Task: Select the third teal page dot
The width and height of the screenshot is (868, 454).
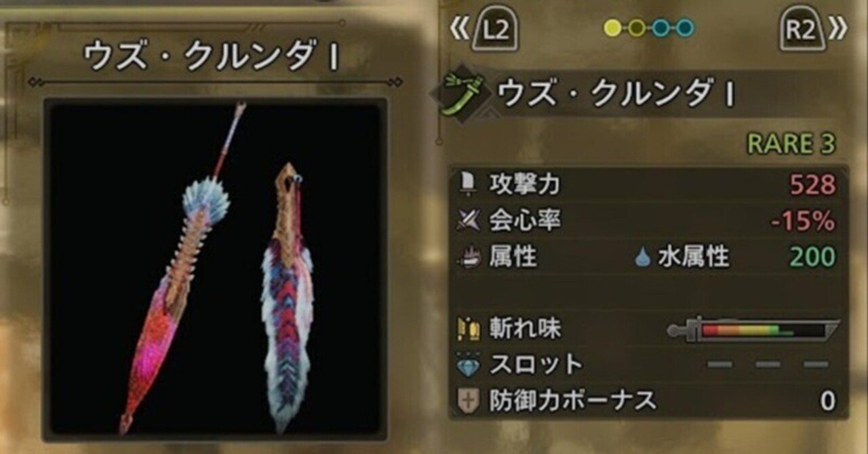Action: pyautogui.click(x=661, y=28)
